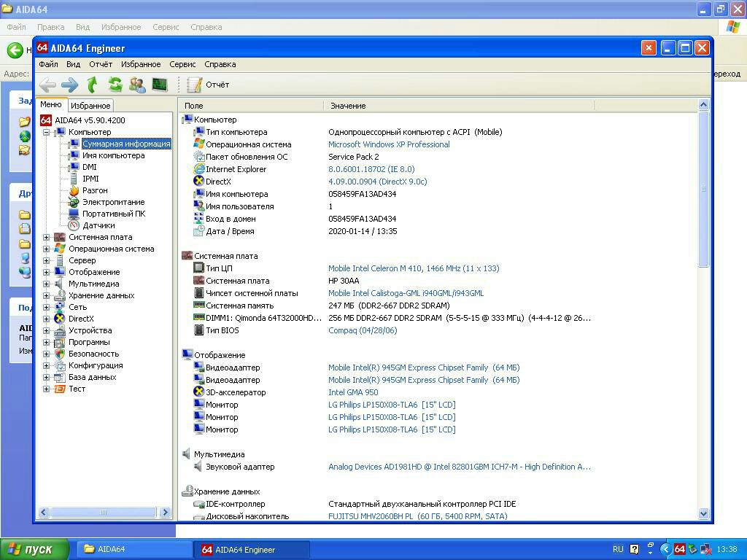The width and height of the screenshot is (747, 560).
Task: Open Analog Devices AD1981HD audio link
Action: [x=460, y=467]
